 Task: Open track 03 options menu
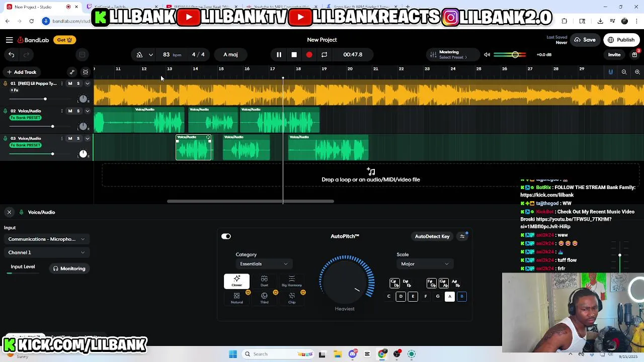coord(62,138)
